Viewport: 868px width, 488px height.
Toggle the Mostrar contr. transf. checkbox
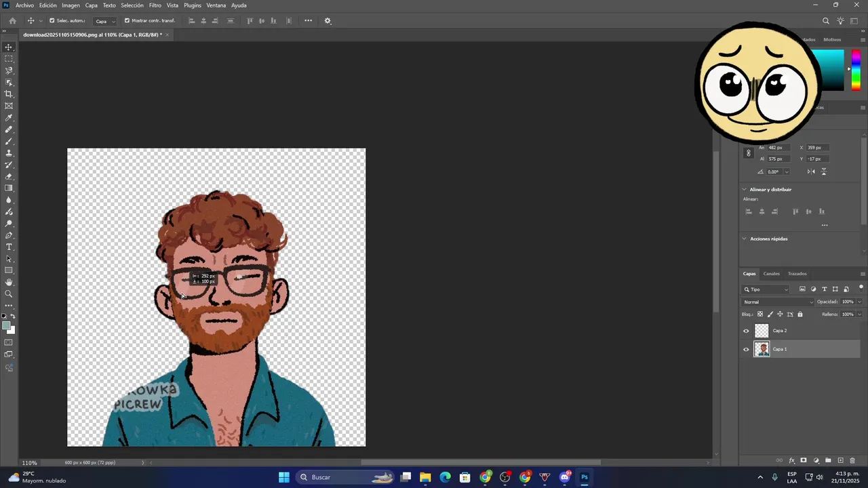tap(127, 21)
